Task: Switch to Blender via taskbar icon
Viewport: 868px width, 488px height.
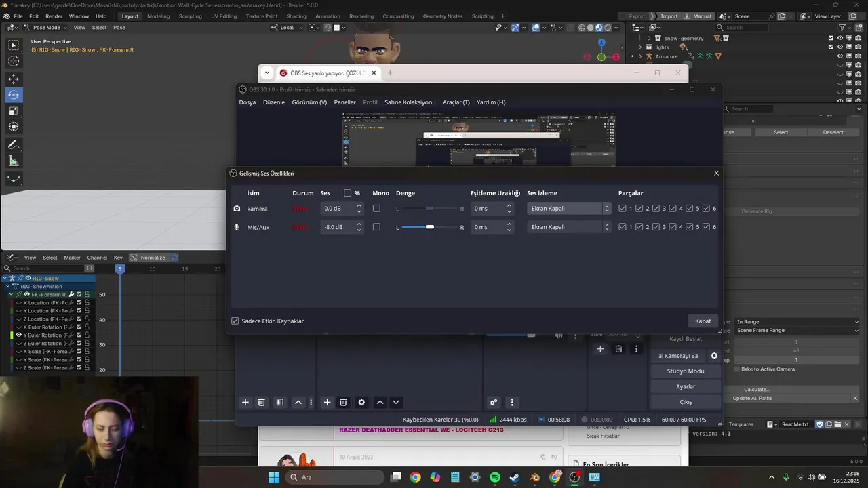Action: [535, 477]
